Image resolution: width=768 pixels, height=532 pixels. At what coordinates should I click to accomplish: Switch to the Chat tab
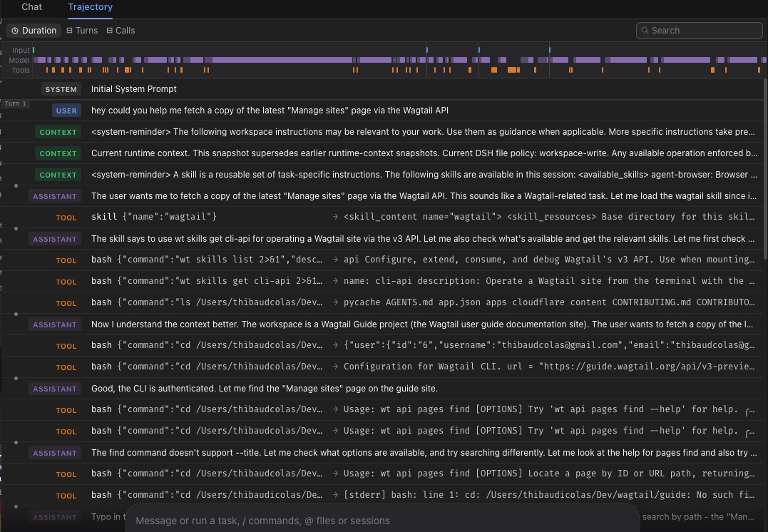32,7
